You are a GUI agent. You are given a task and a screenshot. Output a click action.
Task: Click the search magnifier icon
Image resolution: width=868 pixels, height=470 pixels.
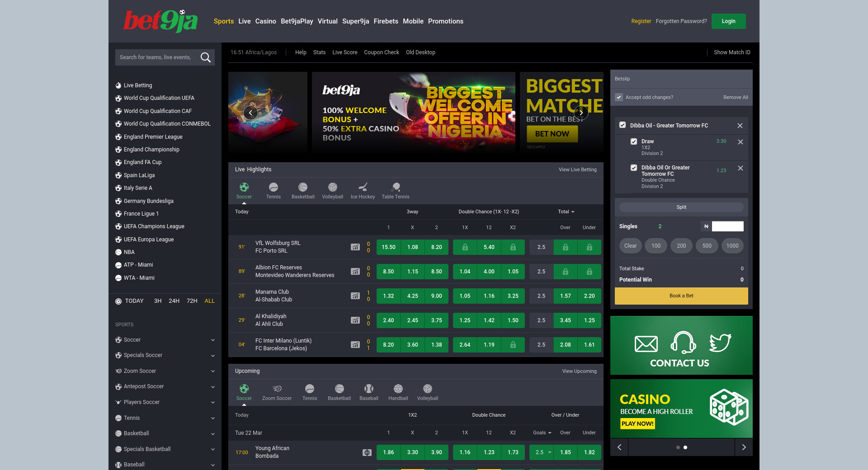(x=206, y=57)
